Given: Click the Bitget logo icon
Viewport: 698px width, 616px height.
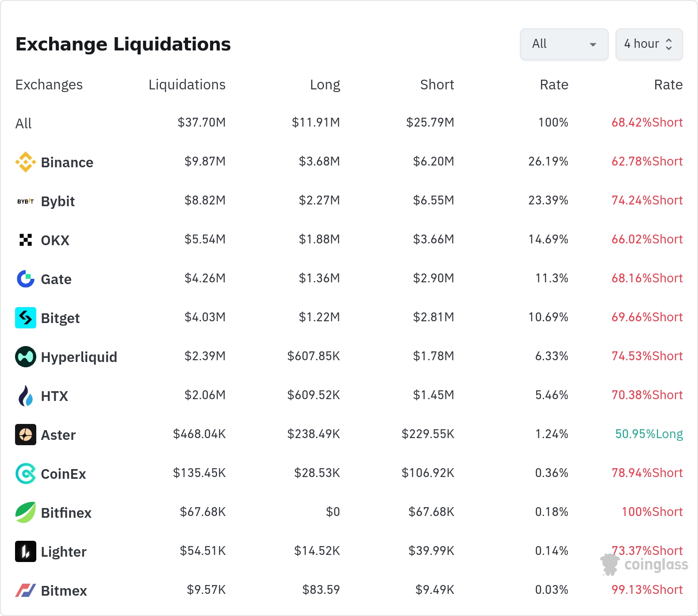Looking at the screenshot, I should 26,318.
